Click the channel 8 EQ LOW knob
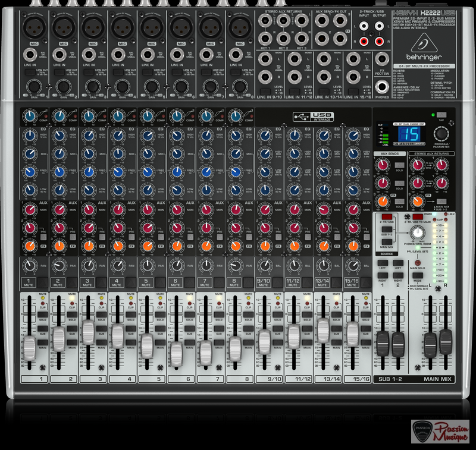This screenshot has height=450, width=476. [x=236, y=190]
